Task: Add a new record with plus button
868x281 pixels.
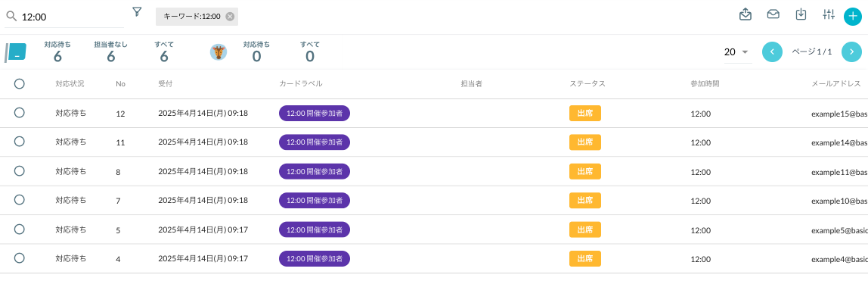Action: coord(853,17)
